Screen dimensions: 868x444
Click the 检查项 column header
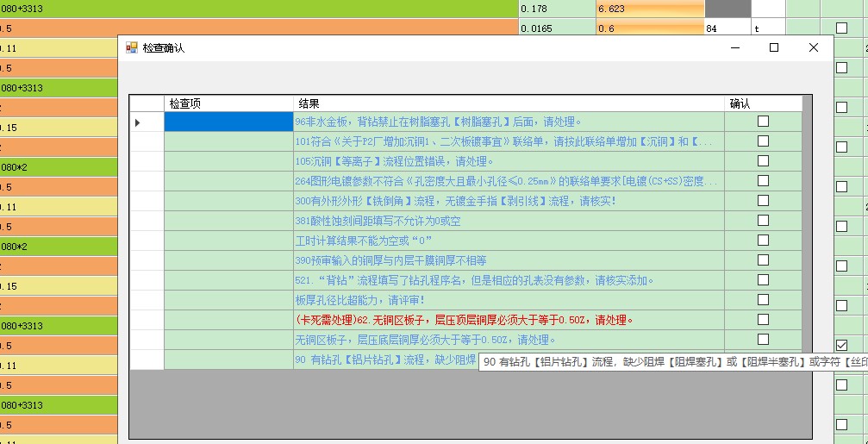pos(228,103)
